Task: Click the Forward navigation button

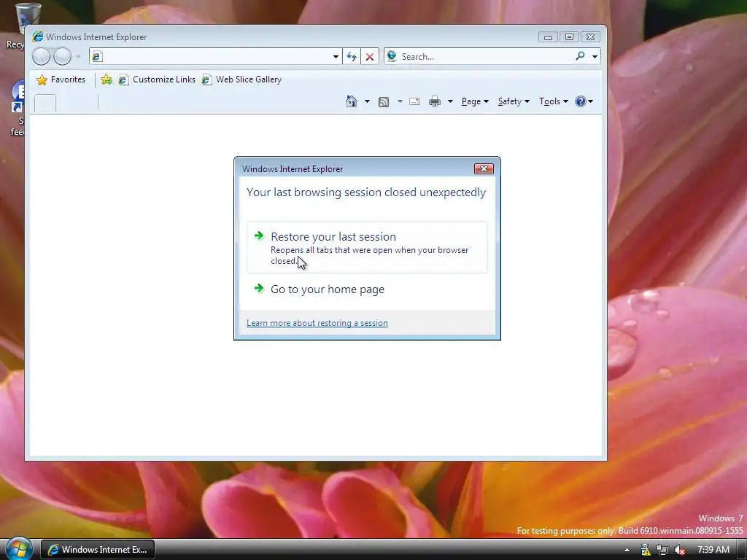Action: click(62, 57)
